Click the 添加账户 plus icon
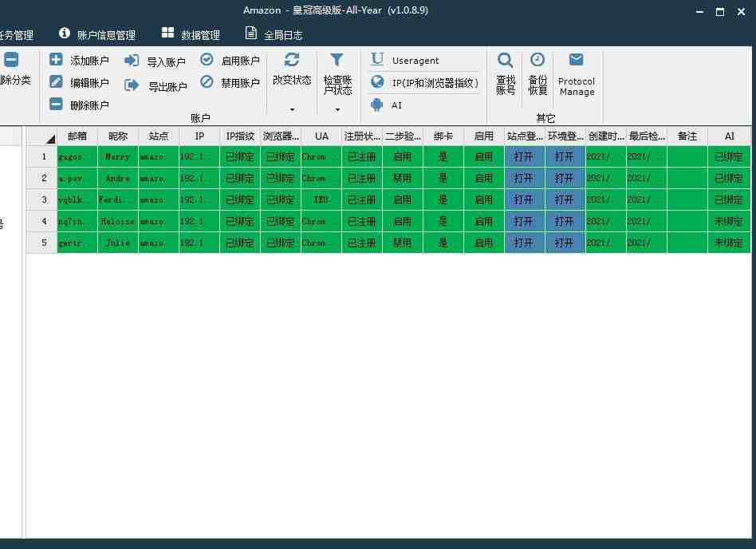 click(x=56, y=60)
